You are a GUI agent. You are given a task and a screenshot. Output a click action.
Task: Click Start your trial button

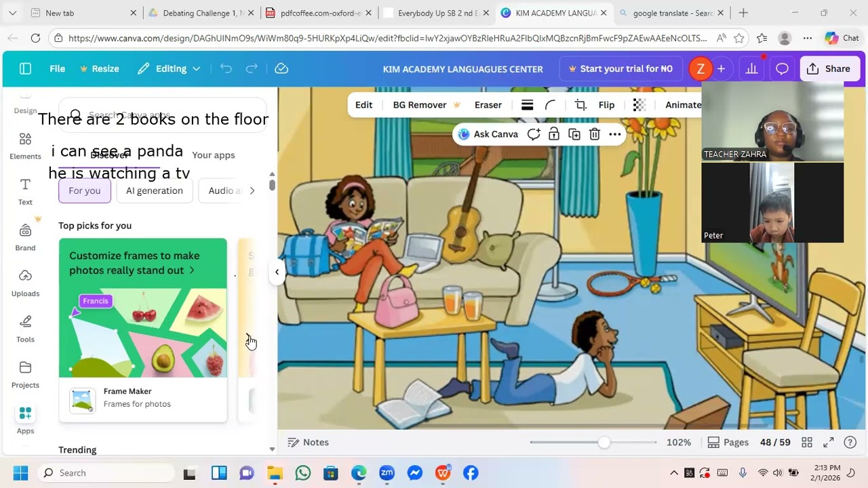click(x=620, y=68)
